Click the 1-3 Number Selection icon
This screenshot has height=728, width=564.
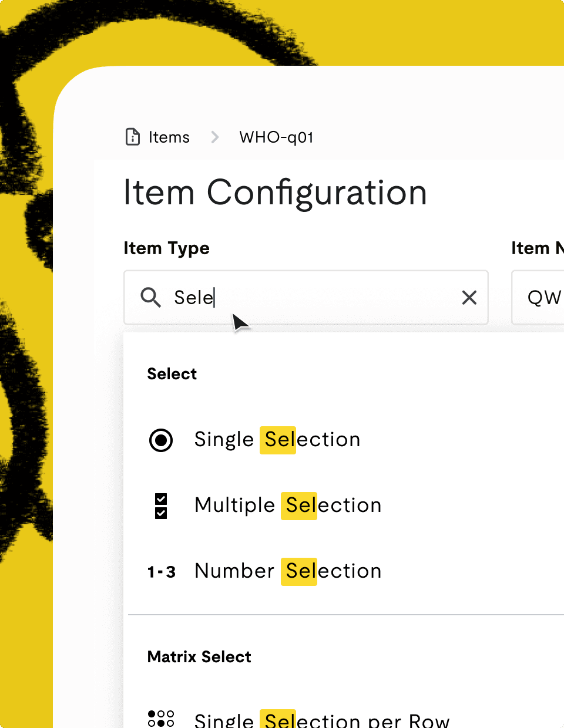coord(162,572)
